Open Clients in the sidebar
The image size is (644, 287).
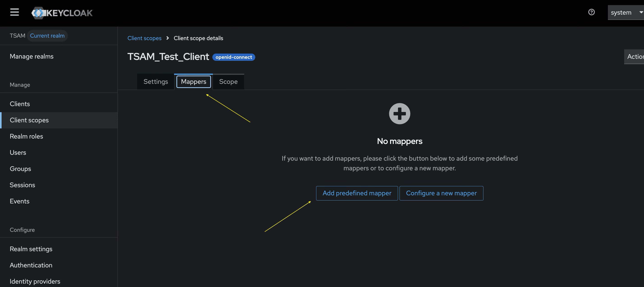click(59, 104)
